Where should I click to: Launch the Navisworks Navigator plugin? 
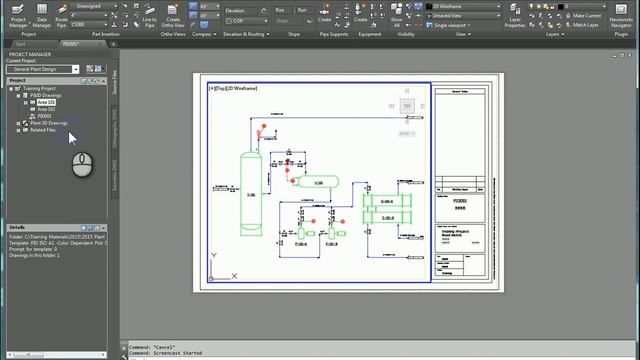(621, 16)
